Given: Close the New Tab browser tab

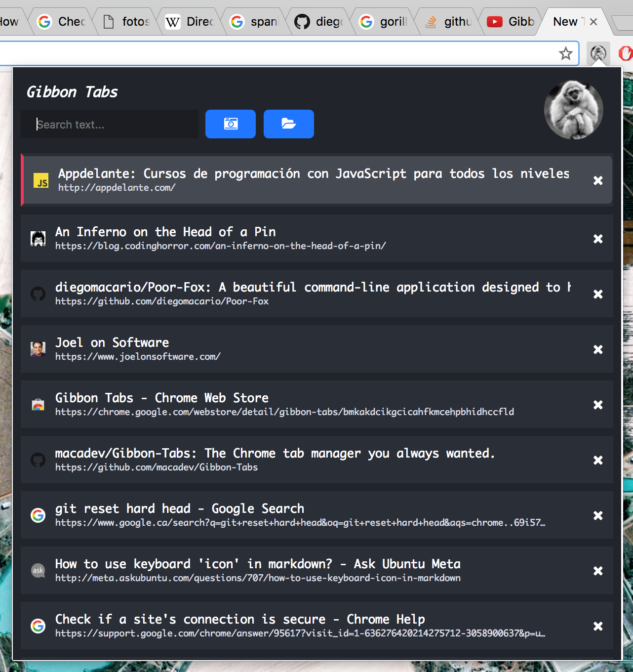Looking at the screenshot, I should (593, 22).
